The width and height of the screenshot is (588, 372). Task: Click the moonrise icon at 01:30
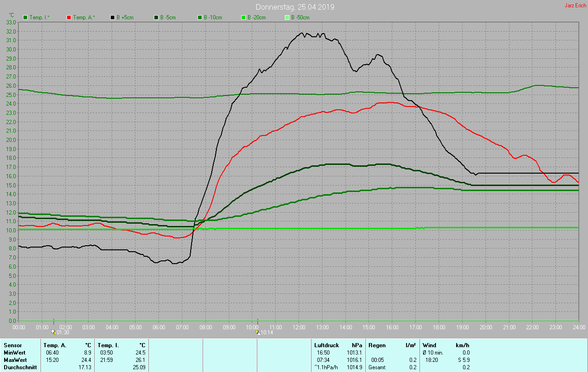click(54, 332)
